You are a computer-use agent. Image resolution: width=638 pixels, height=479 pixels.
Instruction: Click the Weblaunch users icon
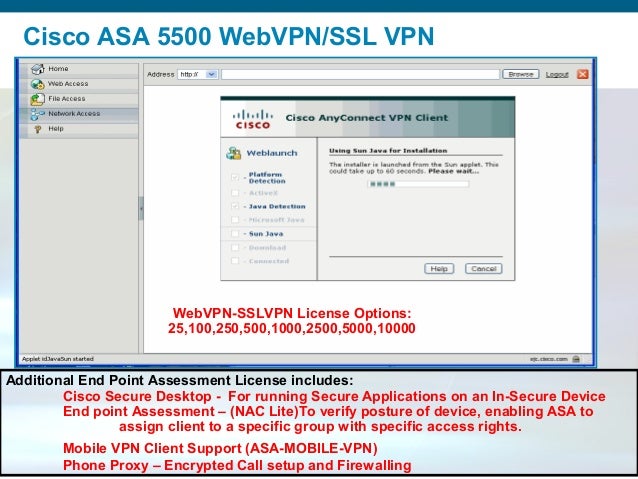[234, 153]
